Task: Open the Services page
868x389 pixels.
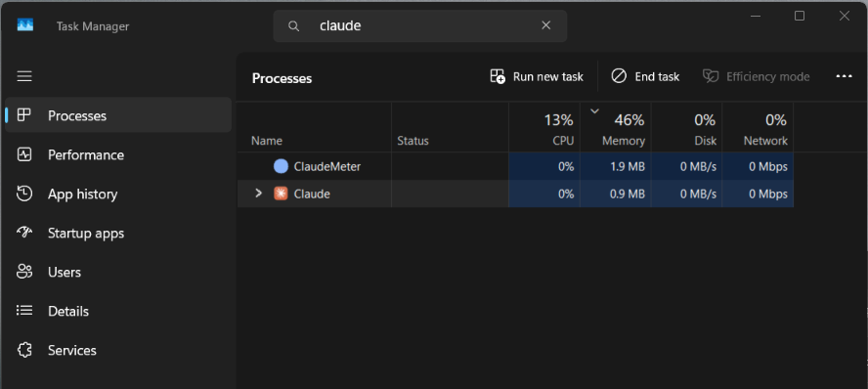Action: click(x=118, y=350)
